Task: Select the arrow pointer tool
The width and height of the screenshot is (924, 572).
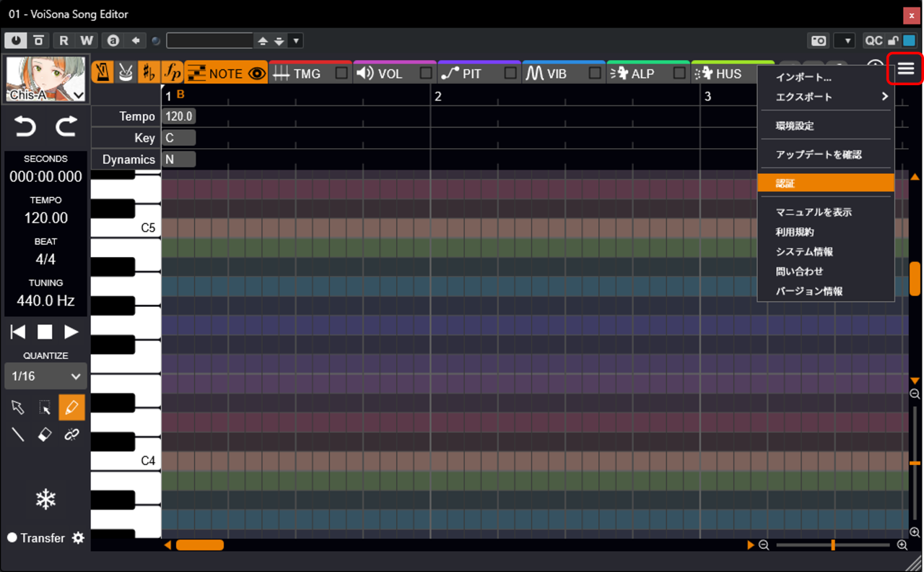Action: pos(18,408)
